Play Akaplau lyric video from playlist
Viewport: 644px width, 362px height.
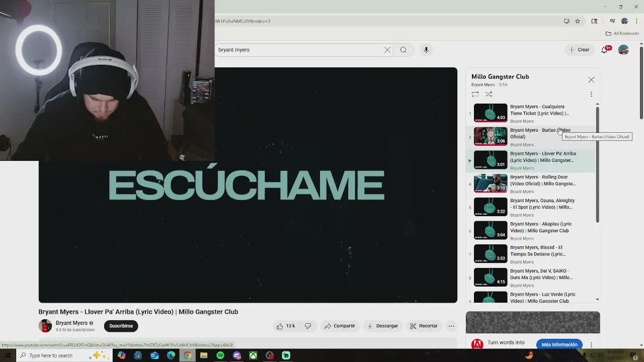(531, 231)
